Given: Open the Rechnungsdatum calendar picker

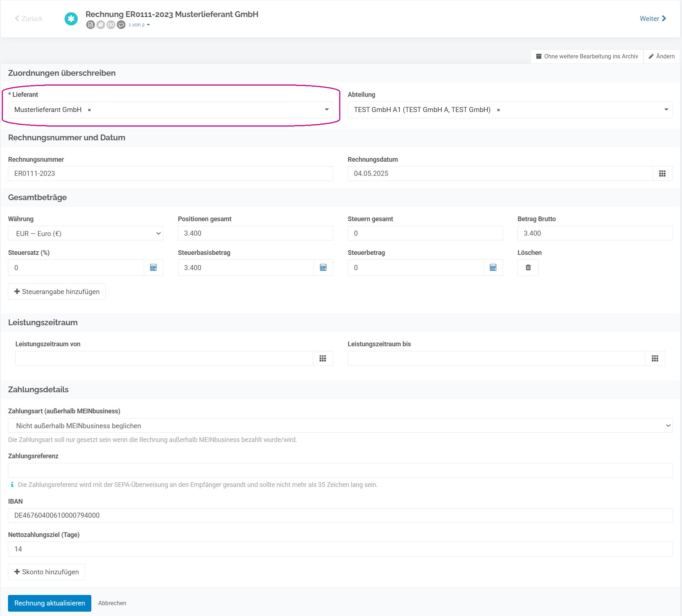Looking at the screenshot, I should (x=662, y=174).
